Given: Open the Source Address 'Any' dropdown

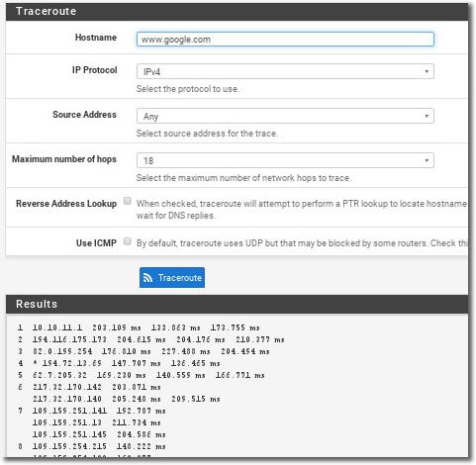Looking at the screenshot, I should click(285, 116).
